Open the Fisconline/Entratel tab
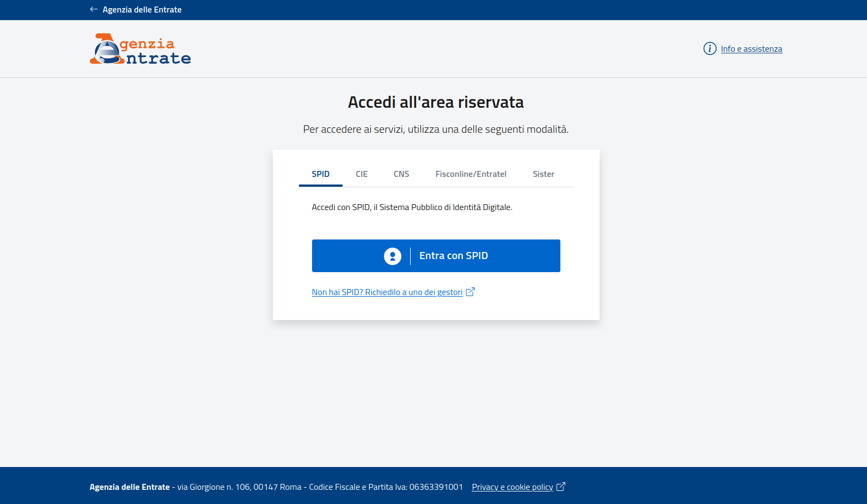The image size is (867, 504). pos(471,174)
